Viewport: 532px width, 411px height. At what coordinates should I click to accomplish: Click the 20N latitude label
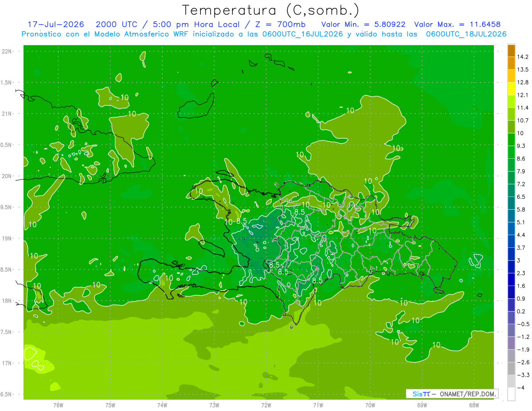point(7,176)
